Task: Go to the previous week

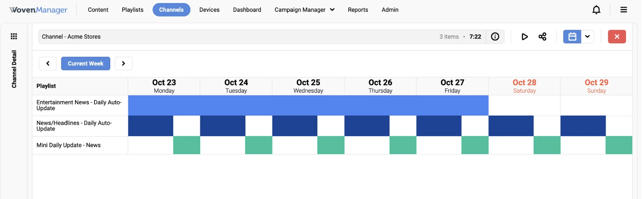Action: tap(48, 63)
